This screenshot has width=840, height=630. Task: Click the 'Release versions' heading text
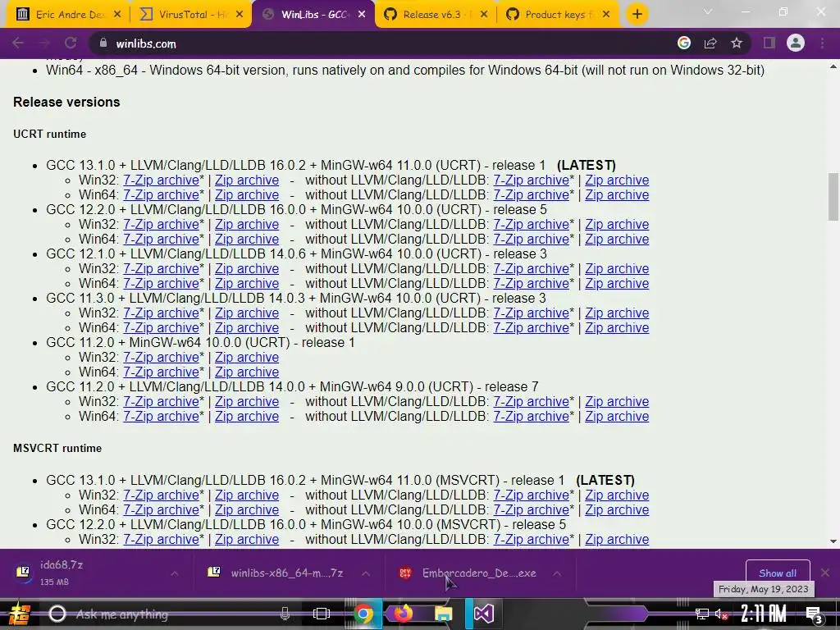[x=66, y=102]
